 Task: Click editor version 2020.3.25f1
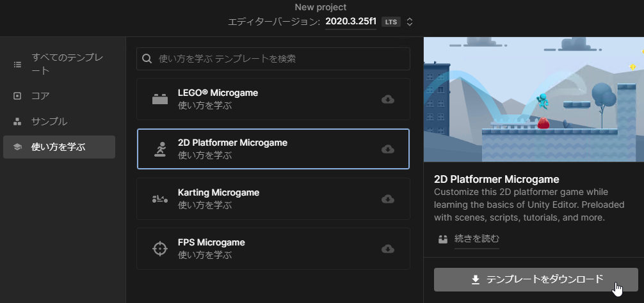tap(351, 22)
